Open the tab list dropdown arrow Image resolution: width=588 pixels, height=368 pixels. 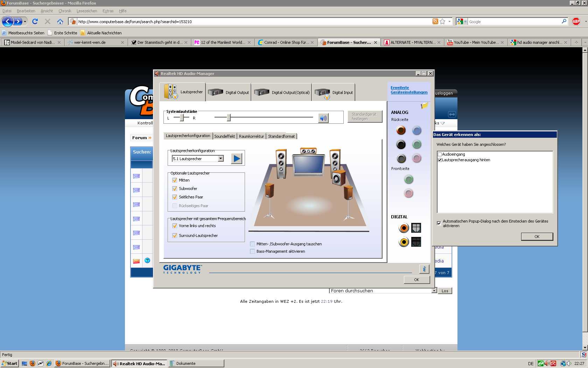coord(584,42)
